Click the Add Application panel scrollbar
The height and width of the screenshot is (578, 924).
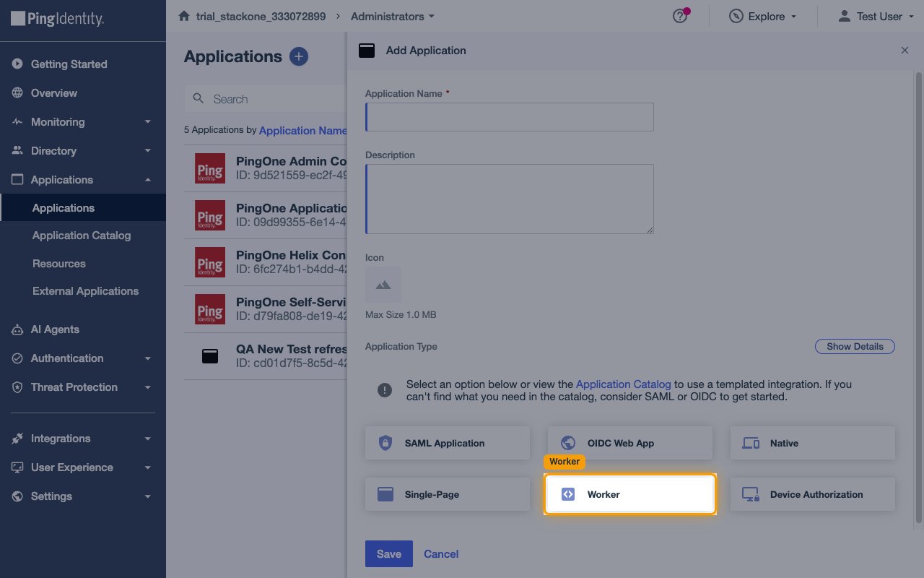(919, 296)
